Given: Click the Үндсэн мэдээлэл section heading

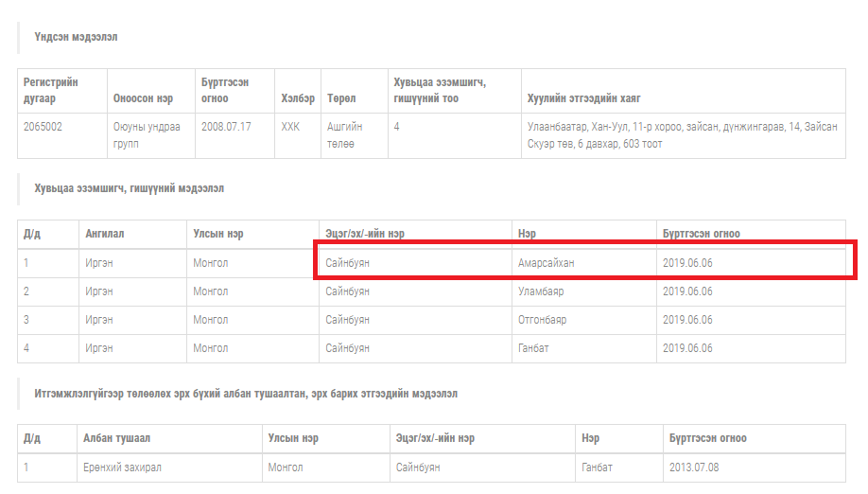Looking at the screenshot, I should [76, 37].
